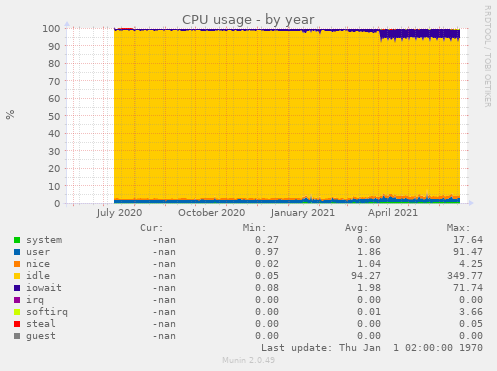This screenshot has width=497, height=371.
Task: Click the y-axis percent sign label
Action: pyautogui.click(x=10, y=115)
